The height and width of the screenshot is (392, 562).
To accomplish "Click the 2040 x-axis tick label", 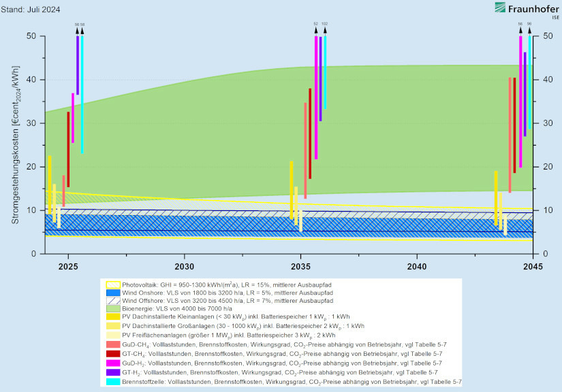I will click(417, 267).
